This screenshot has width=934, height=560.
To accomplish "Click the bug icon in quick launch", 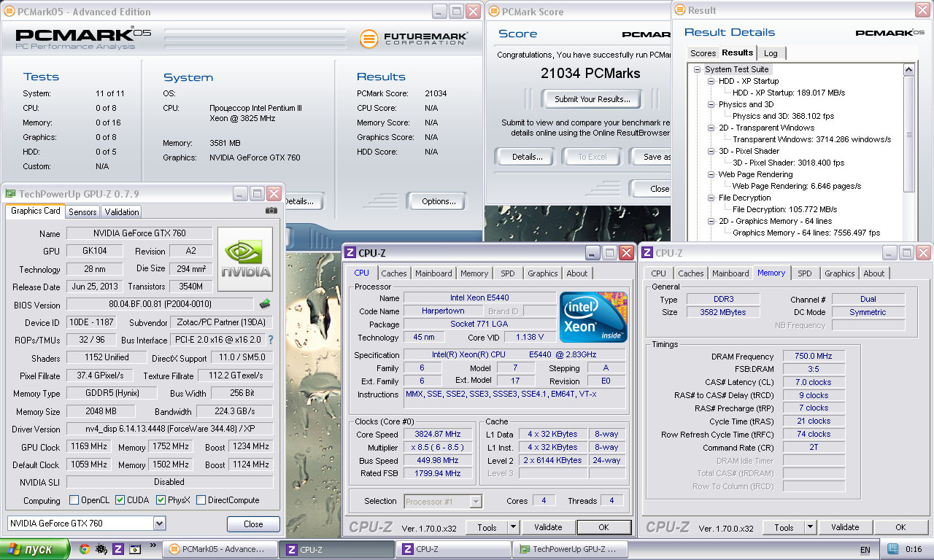I will coord(101,549).
